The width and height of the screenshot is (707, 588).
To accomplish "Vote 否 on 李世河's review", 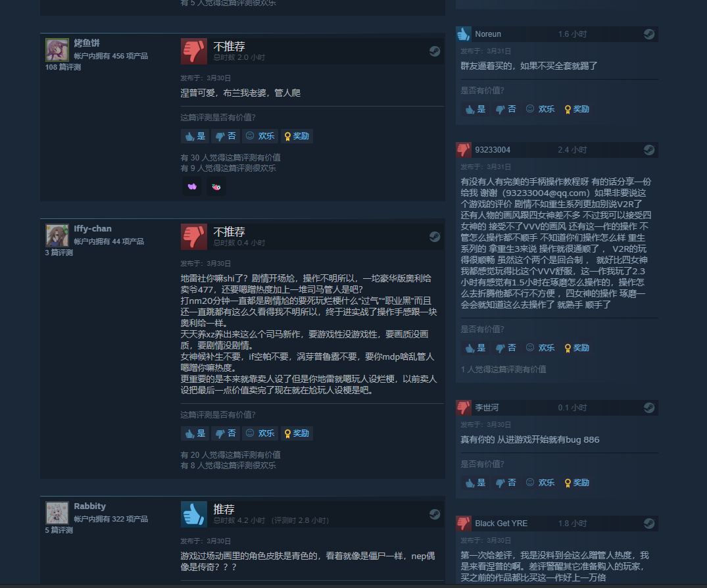I will (x=506, y=483).
